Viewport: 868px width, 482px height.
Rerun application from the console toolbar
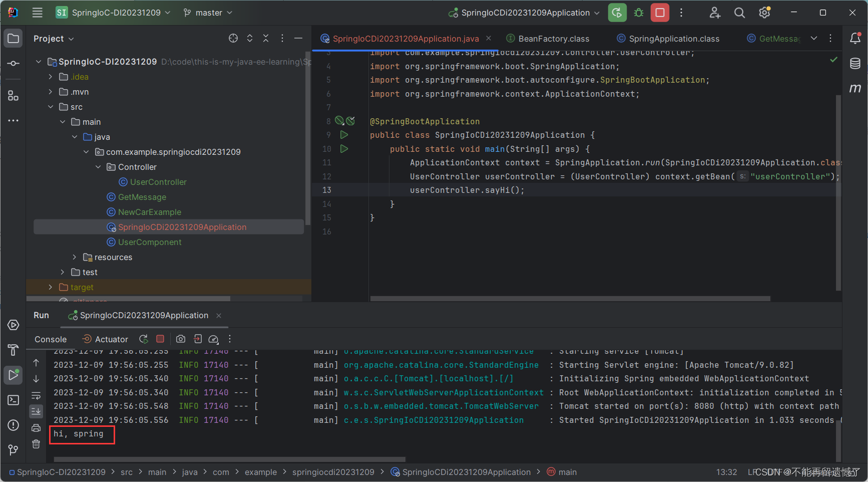[144, 339]
